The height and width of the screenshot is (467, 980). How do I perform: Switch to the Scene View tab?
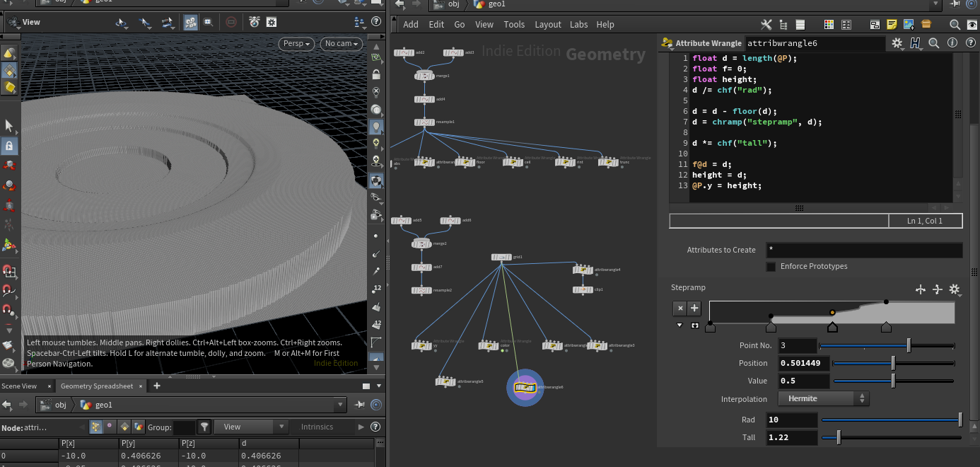click(19, 386)
